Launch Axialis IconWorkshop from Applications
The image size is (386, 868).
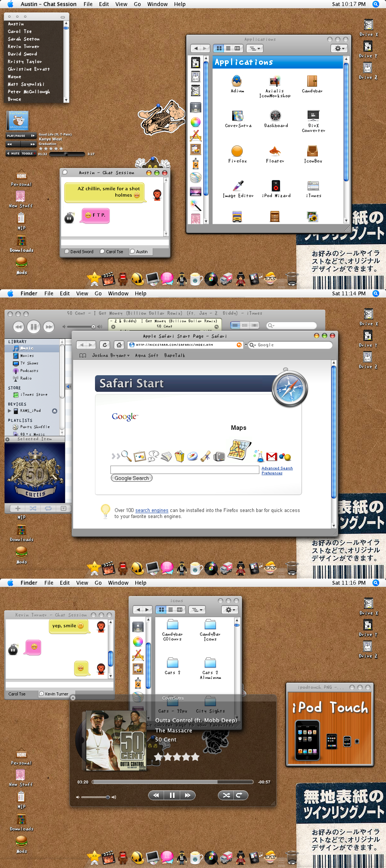(275, 81)
